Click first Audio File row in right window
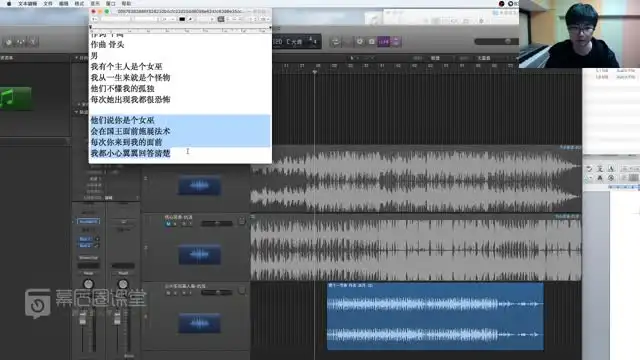Image resolution: width=640 pixels, height=360 pixels. [x=615, y=71]
